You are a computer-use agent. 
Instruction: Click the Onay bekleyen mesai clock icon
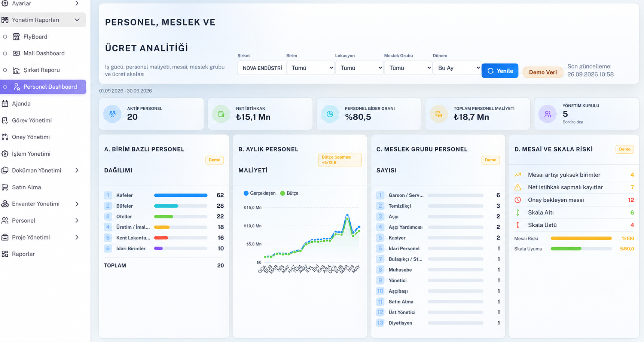click(518, 200)
